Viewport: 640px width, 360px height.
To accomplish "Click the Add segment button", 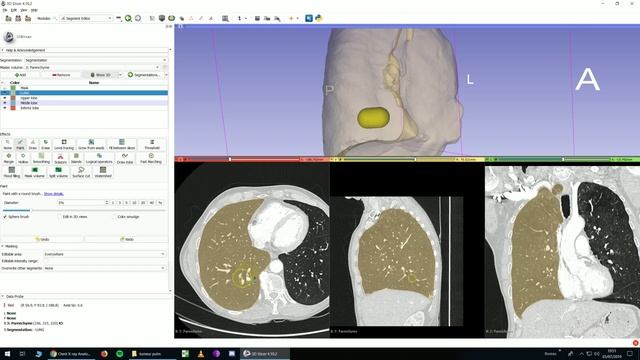I will tap(20, 75).
